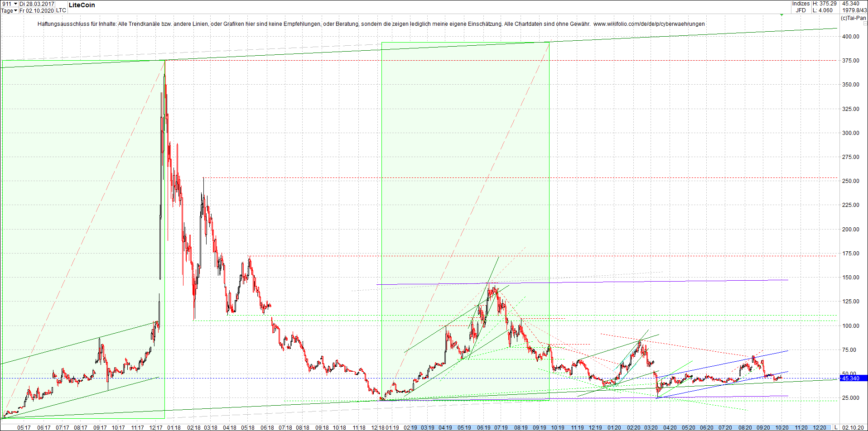This screenshot has width=868, height=431.
Task: Expand the green triangle marker above price scale
Action: click(781, 15)
